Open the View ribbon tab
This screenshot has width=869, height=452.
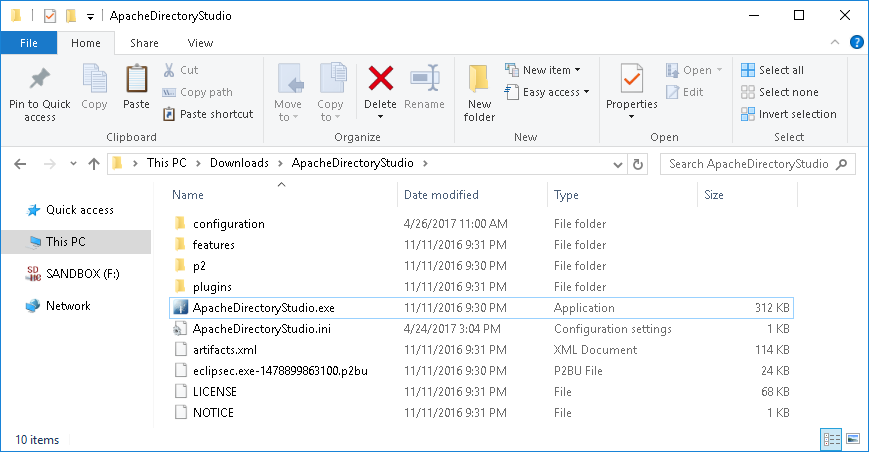click(200, 43)
